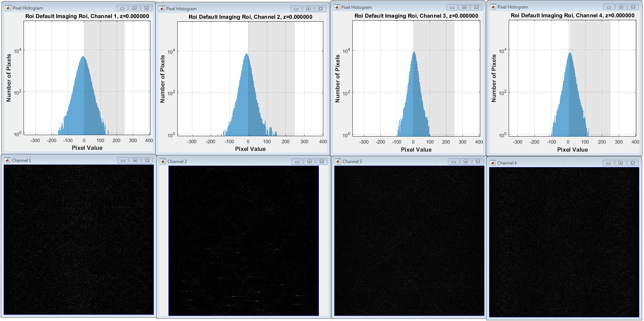Select the 'Channel 3' window title text

click(x=352, y=162)
